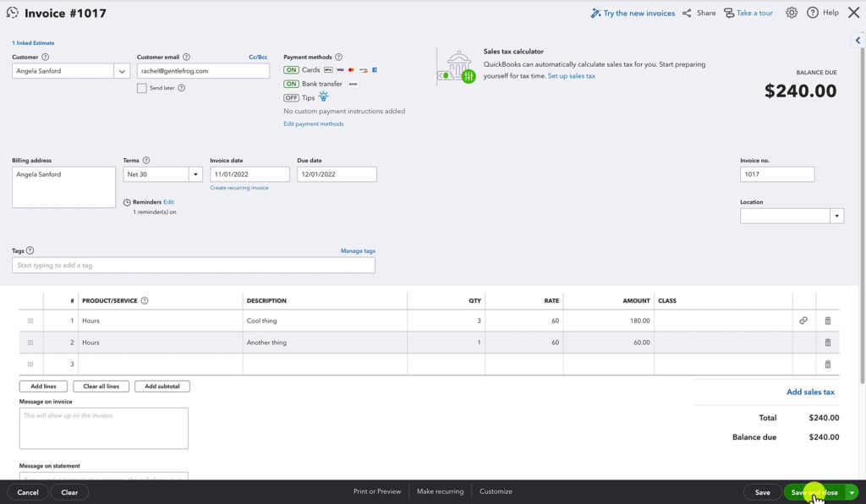Open the Terms dropdown showing Net 30
Image resolution: width=866 pixels, height=504 pixels.
click(x=195, y=173)
